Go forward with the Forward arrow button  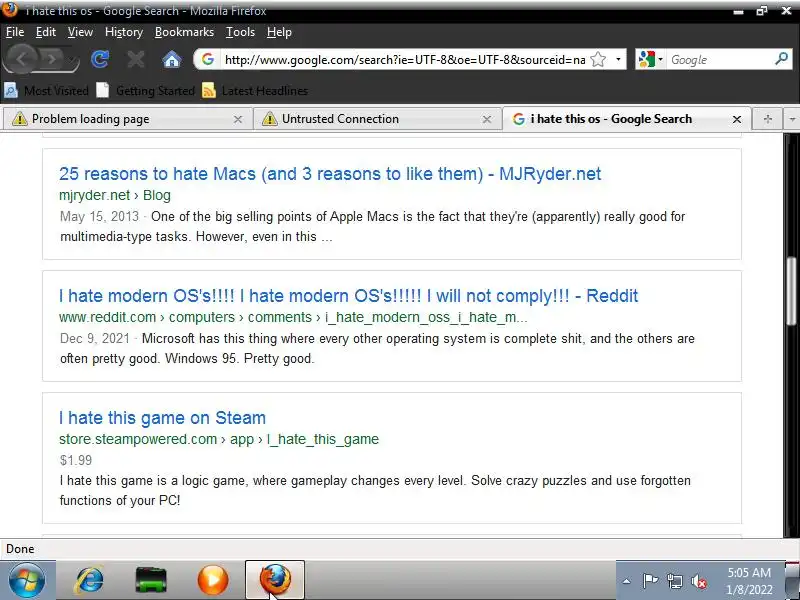53,60
